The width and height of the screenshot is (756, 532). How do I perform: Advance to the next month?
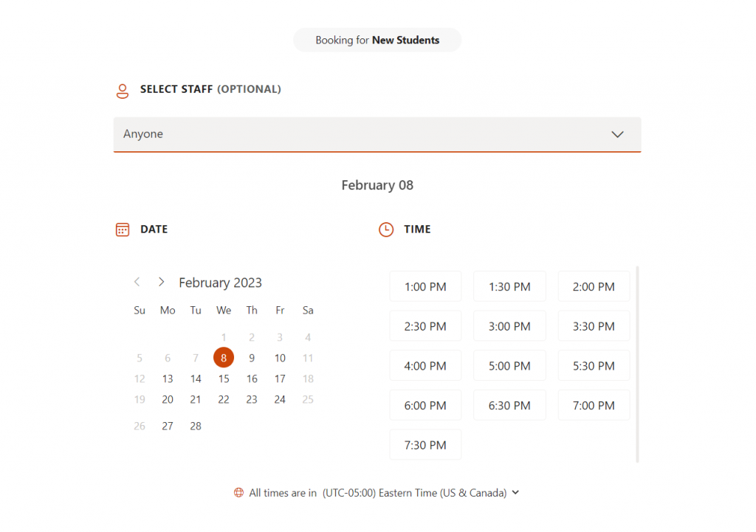coord(161,281)
